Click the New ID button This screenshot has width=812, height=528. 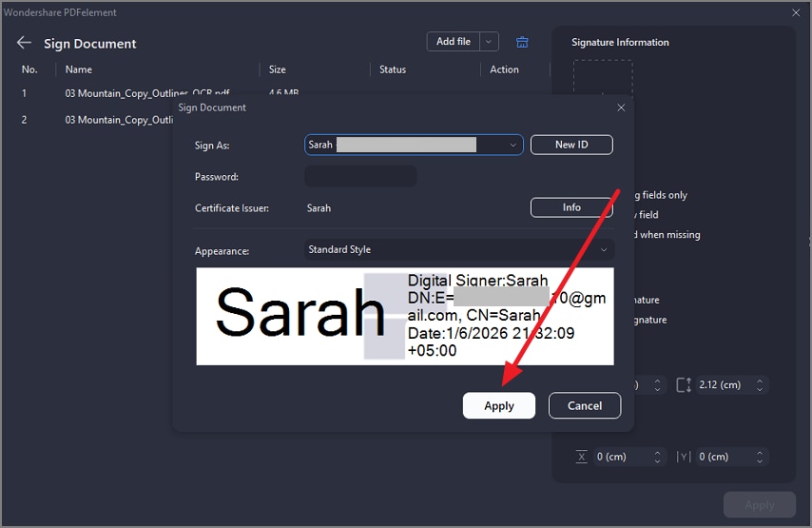(x=571, y=146)
